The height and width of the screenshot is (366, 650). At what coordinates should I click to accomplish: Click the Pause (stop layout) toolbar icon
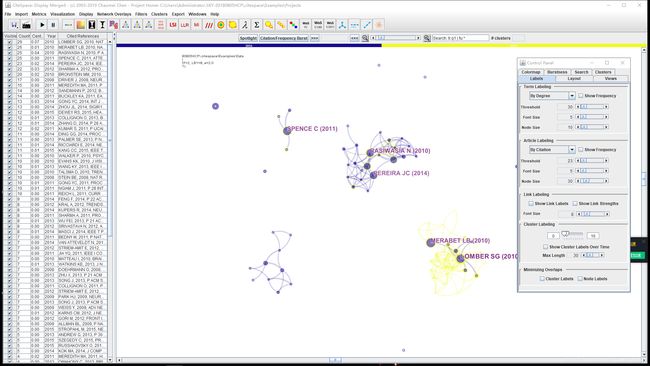[x=53, y=25]
